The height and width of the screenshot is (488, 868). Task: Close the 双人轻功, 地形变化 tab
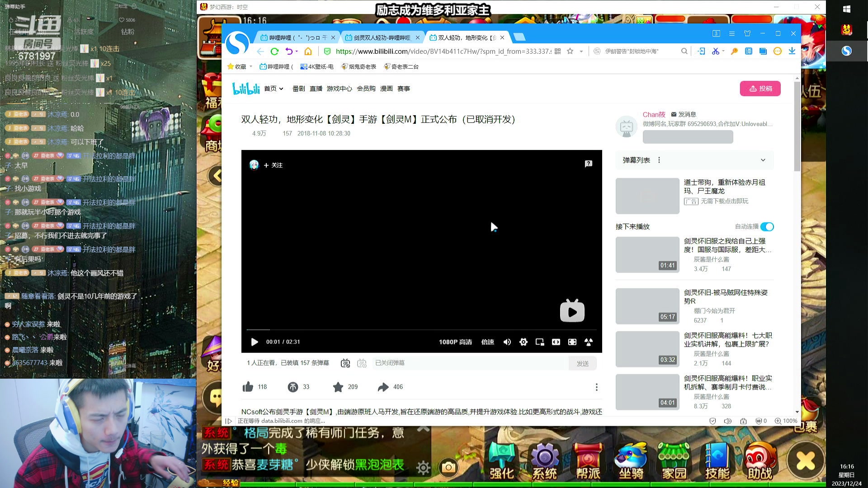point(502,38)
